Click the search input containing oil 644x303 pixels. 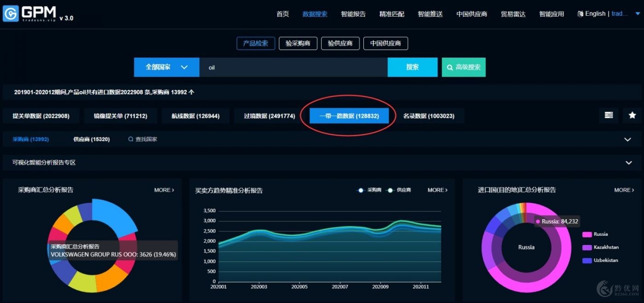pyautogui.click(x=293, y=67)
